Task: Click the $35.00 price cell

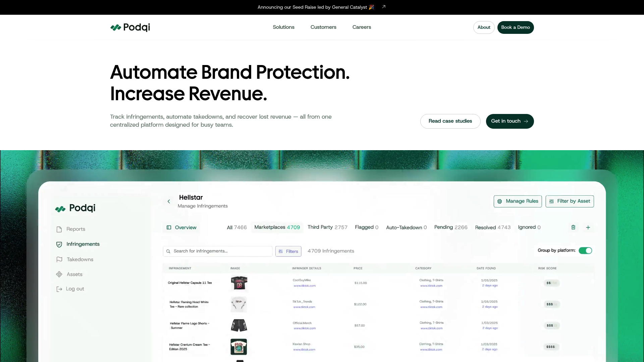Action: click(359, 347)
